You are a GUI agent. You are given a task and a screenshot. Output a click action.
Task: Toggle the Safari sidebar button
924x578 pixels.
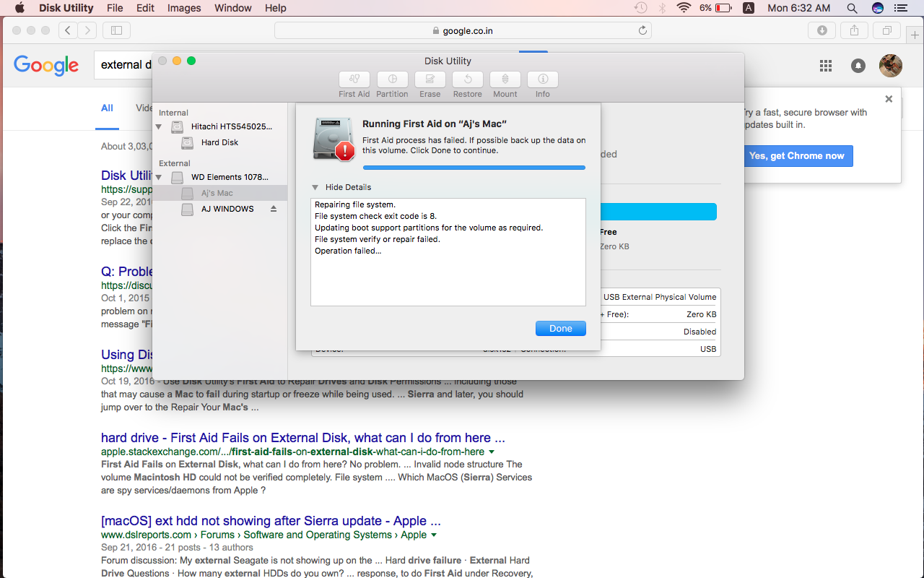116,30
